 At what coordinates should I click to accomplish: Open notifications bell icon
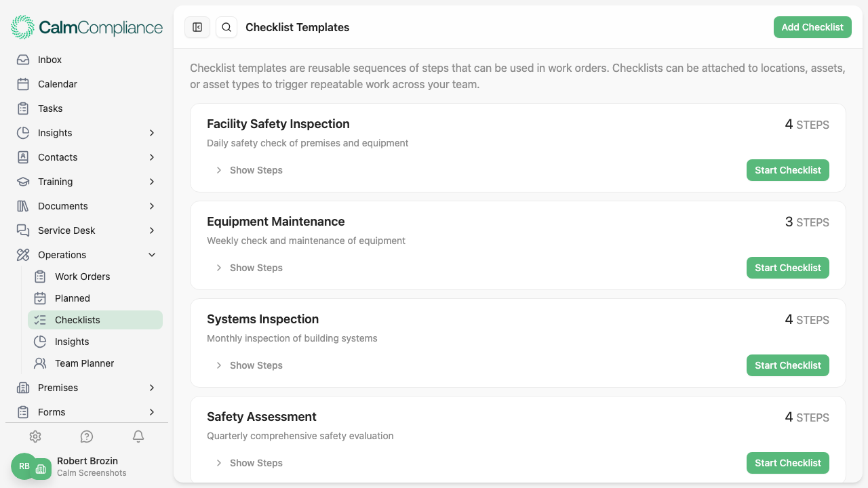[138, 436]
